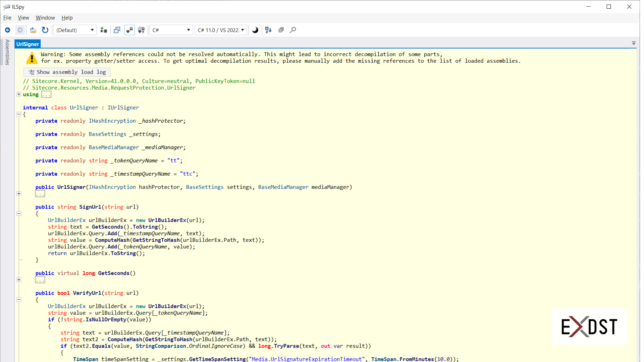Click the overlapping-windows new tab icon

pyautogui.click(x=117, y=30)
